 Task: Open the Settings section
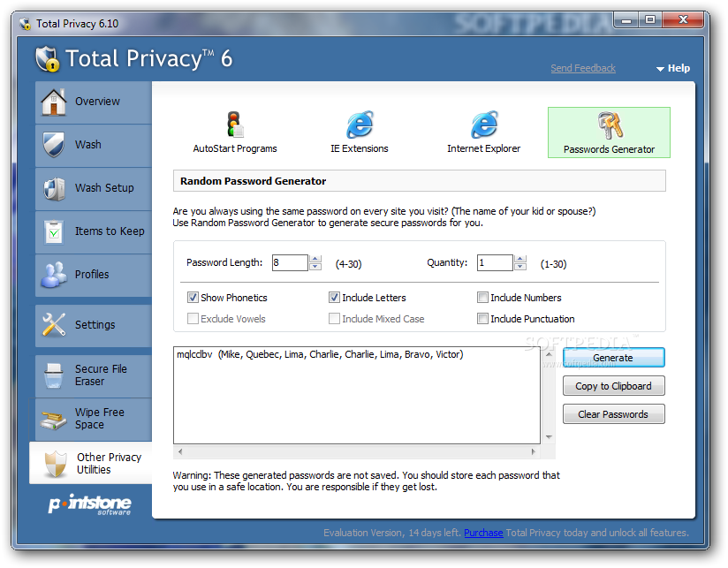click(94, 325)
